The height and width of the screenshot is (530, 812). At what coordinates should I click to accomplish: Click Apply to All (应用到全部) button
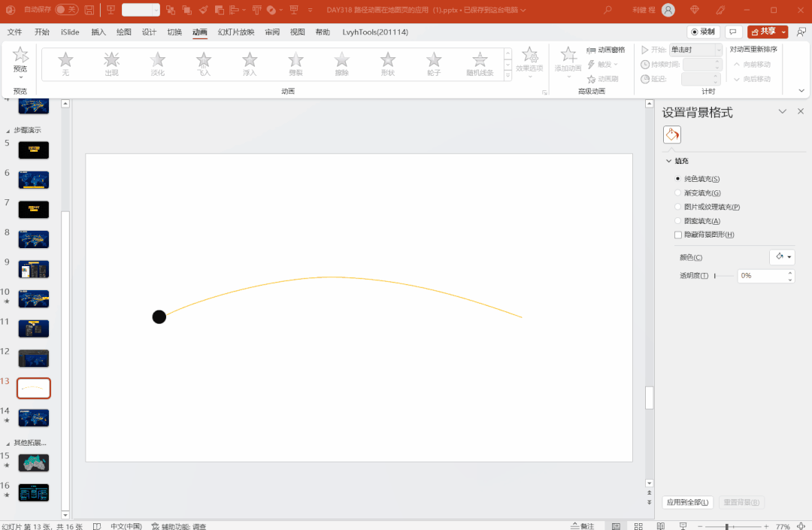(688, 502)
